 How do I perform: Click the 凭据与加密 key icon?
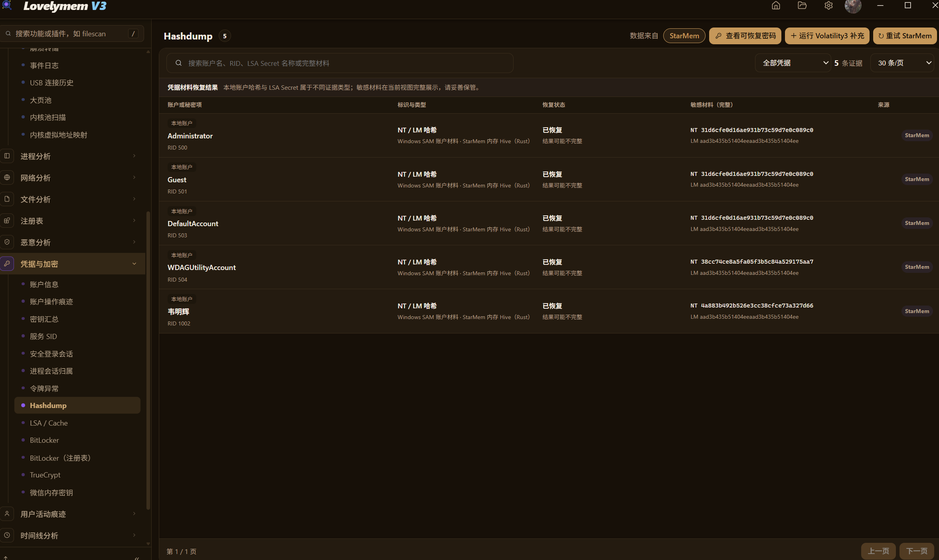(x=7, y=264)
